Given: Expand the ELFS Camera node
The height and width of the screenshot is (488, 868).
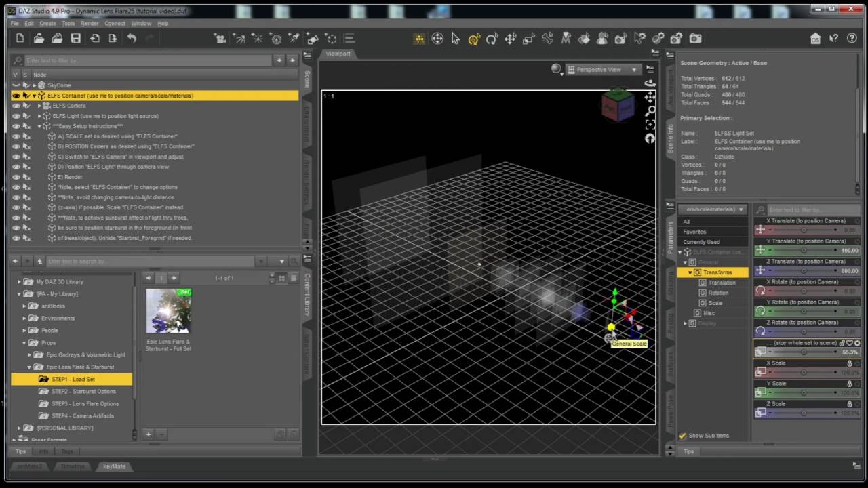Looking at the screenshot, I should click(x=39, y=106).
